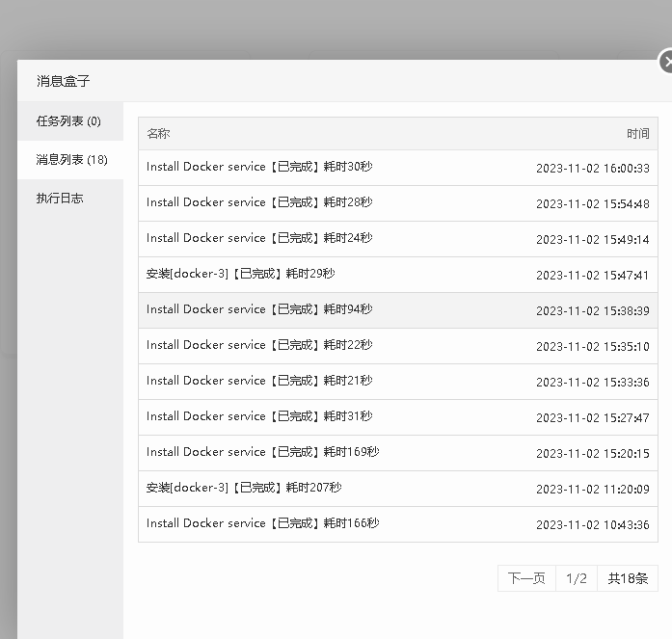Screen dimensions: 672x639
Task: Click the 时间 column header
Action: coord(638,134)
